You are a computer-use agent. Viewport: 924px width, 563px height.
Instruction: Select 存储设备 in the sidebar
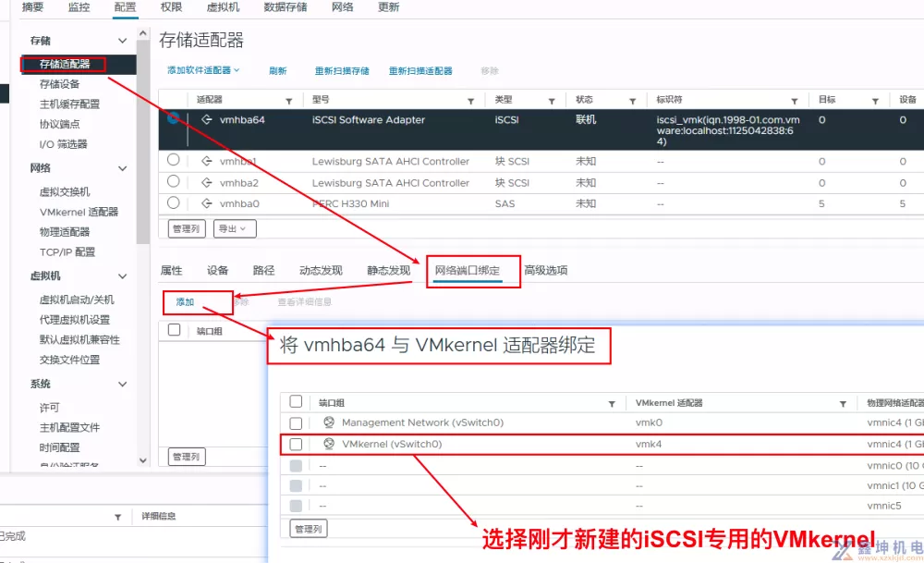(x=59, y=84)
